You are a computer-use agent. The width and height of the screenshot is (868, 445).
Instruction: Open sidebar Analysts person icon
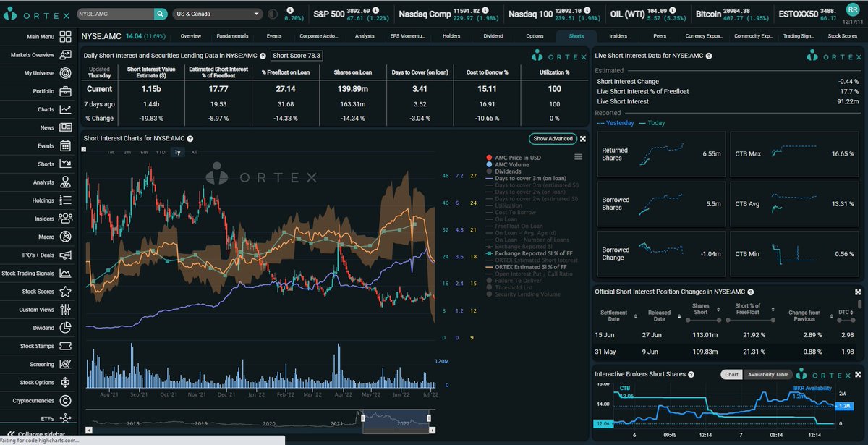(x=66, y=182)
